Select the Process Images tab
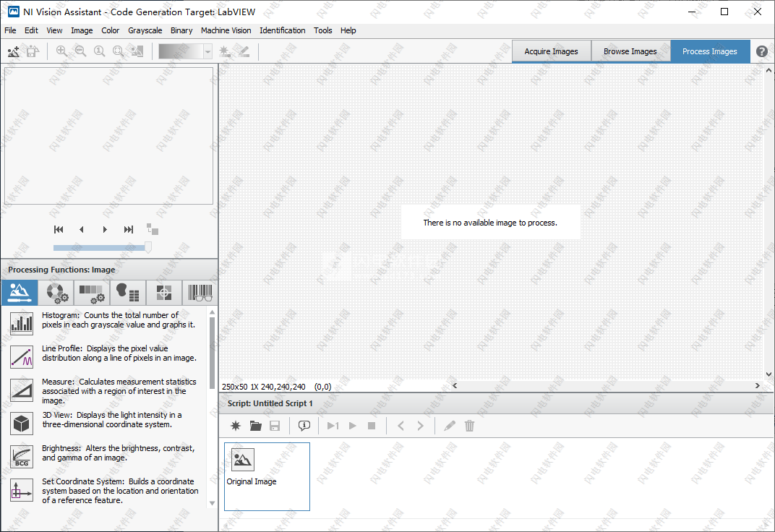Viewport: 775px width, 532px height. point(710,51)
